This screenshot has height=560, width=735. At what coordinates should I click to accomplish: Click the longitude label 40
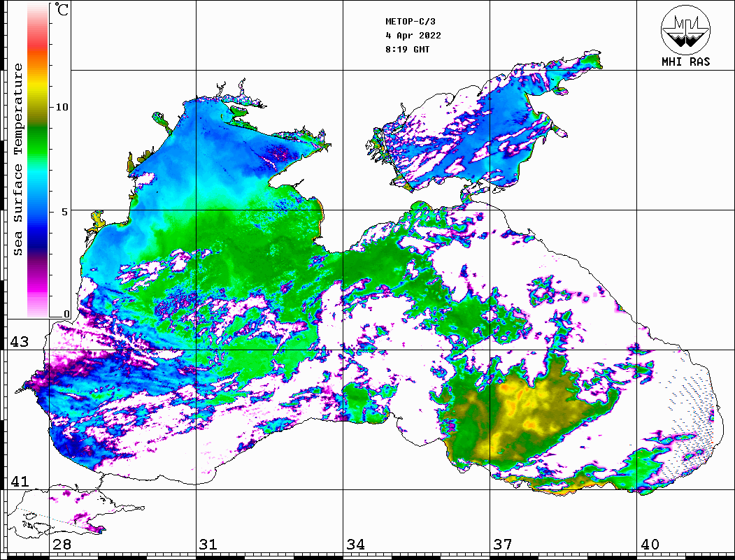[x=650, y=544]
